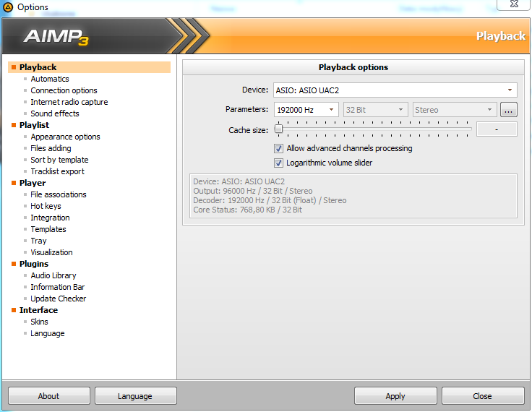Open Connection options page

[64, 90]
